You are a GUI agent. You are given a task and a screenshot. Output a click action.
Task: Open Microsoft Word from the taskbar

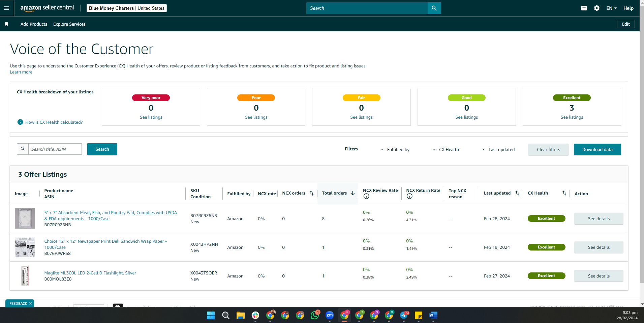433,315
